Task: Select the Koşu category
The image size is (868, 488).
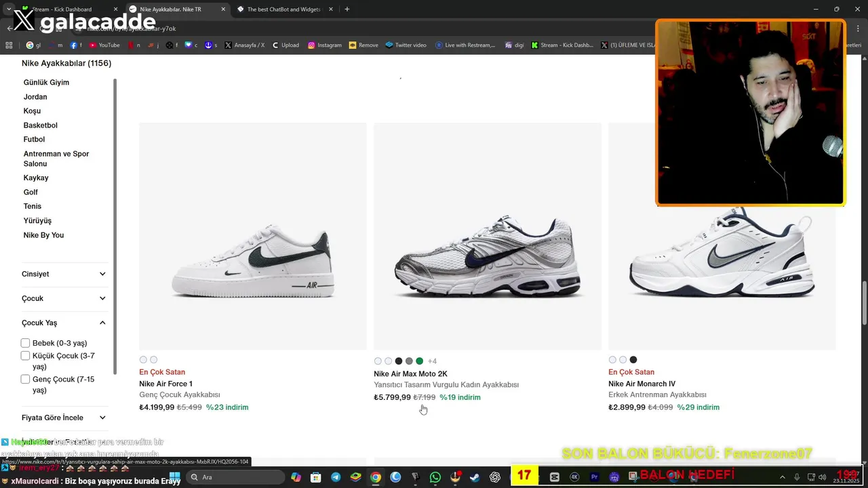Action: coord(32,111)
